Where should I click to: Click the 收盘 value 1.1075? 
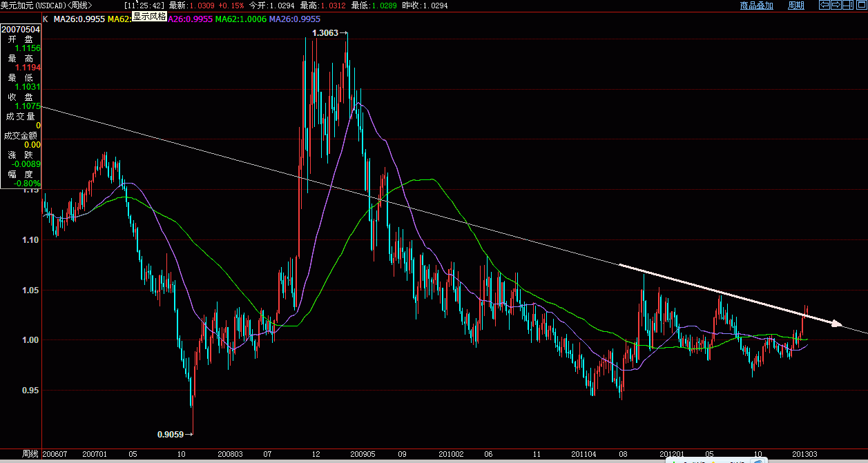tap(28, 106)
